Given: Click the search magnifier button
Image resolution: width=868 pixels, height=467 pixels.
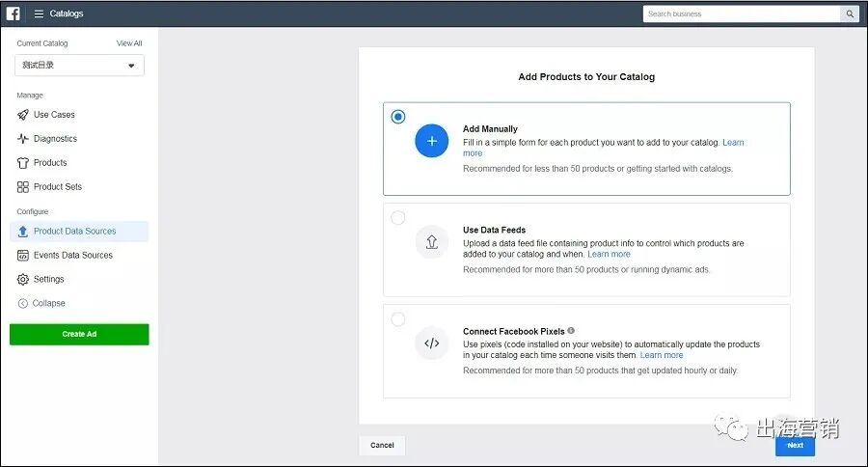Looking at the screenshot, I should [849, 14].
